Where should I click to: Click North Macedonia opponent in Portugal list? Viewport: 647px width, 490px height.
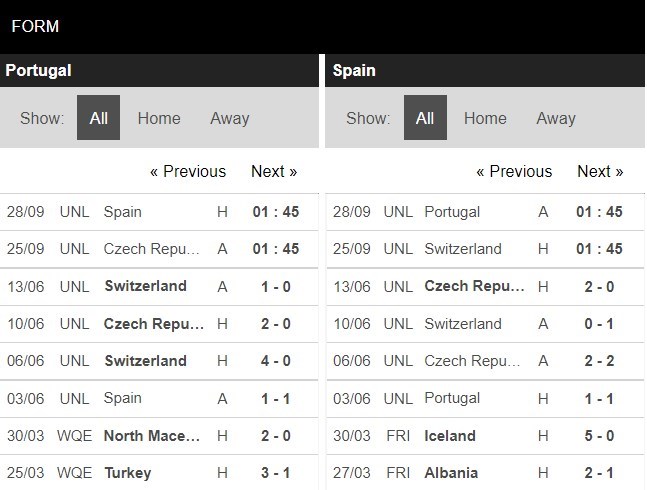pos(153,435)
